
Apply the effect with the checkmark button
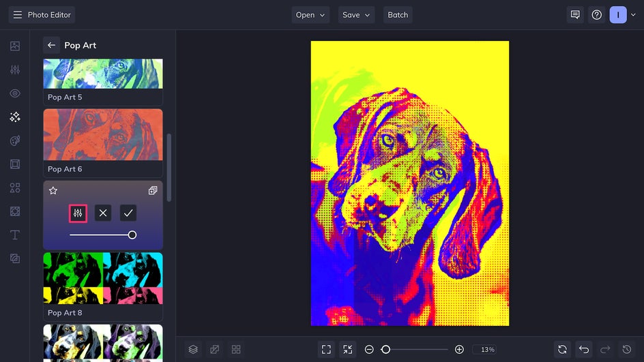[128, 213]
